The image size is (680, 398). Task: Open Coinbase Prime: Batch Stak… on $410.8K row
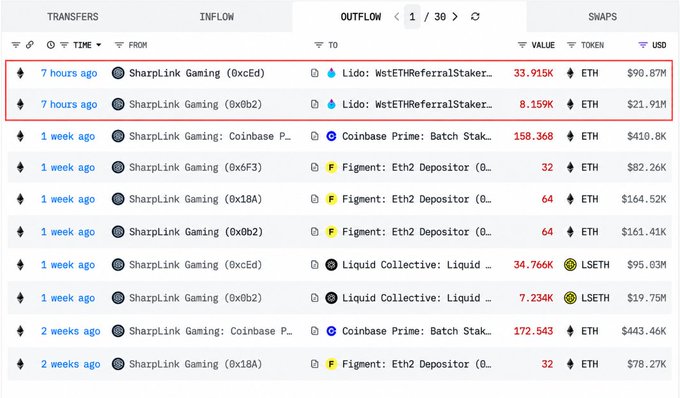pyautogui.click(x=416, y=136)
